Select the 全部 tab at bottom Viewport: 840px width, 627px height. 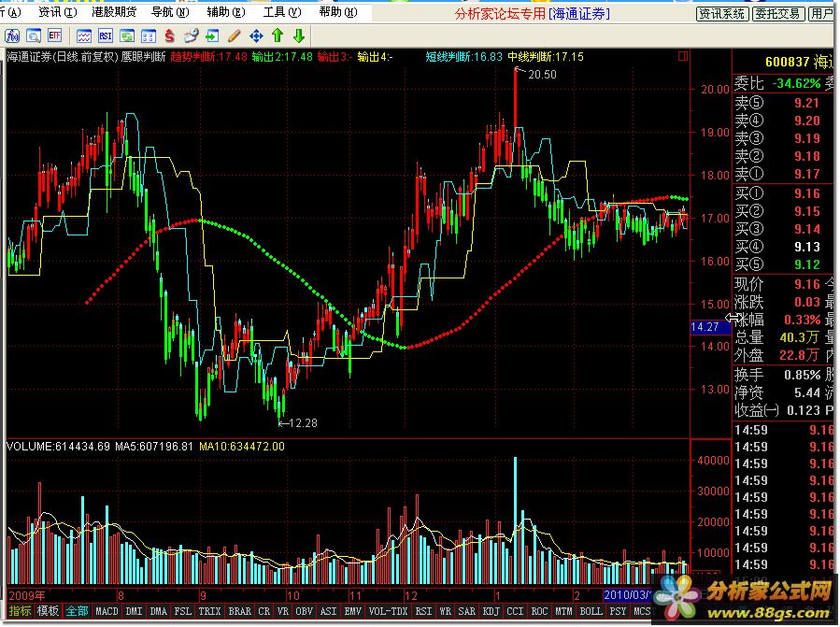click(x=78, y=611)
